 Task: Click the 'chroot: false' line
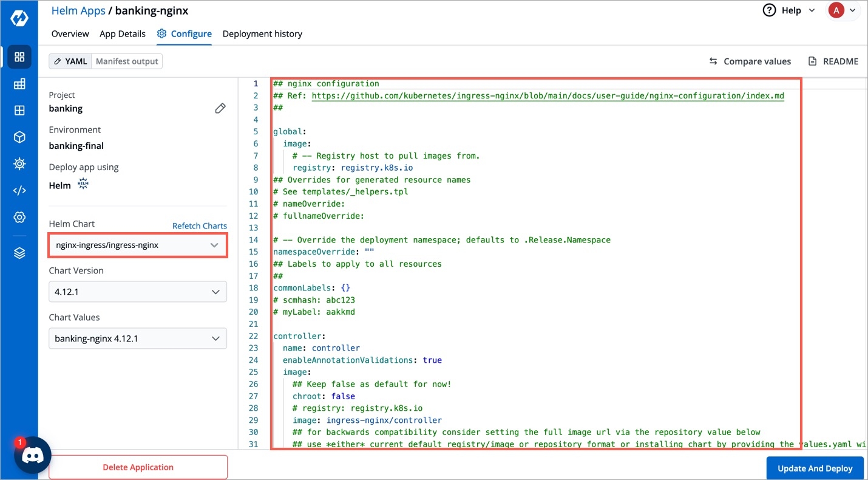[x=324, y=396]
